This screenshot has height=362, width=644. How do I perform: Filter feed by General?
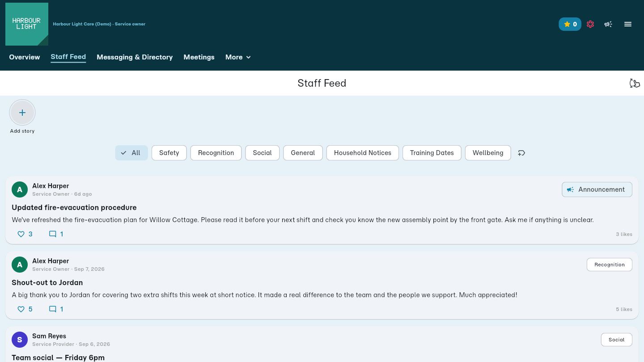pyautogui.click(x=303, y=153)
